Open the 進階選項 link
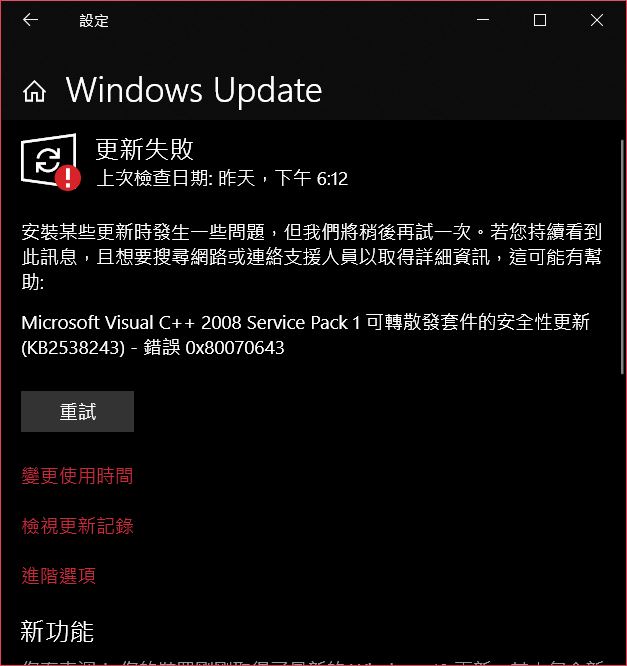 click(59, 576)
